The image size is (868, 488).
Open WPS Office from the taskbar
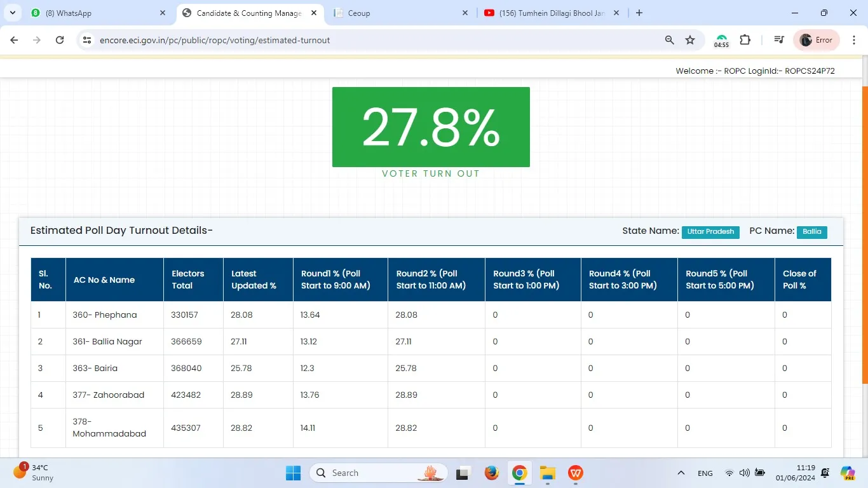(576, 473)
